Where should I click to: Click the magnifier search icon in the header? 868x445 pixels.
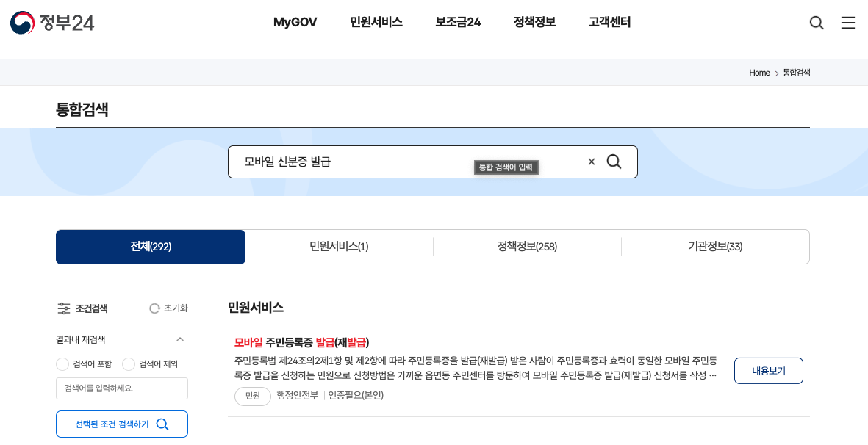pos(816,23)
